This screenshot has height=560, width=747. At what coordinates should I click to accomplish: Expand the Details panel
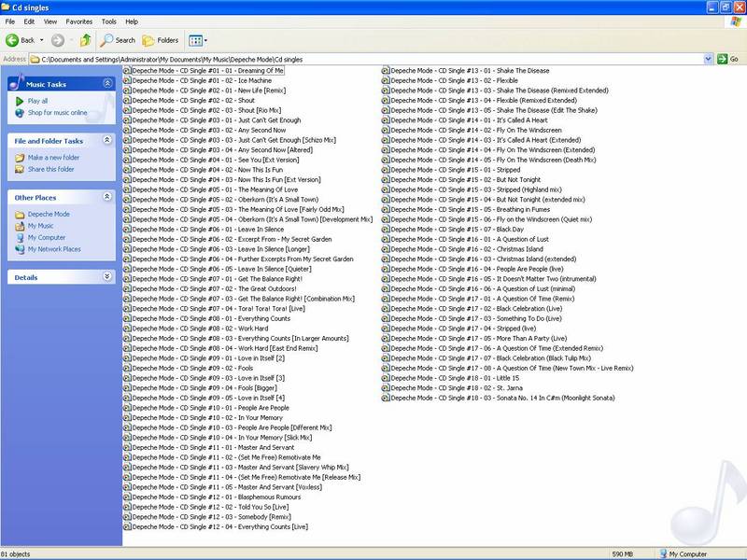(x=107, y=276)
